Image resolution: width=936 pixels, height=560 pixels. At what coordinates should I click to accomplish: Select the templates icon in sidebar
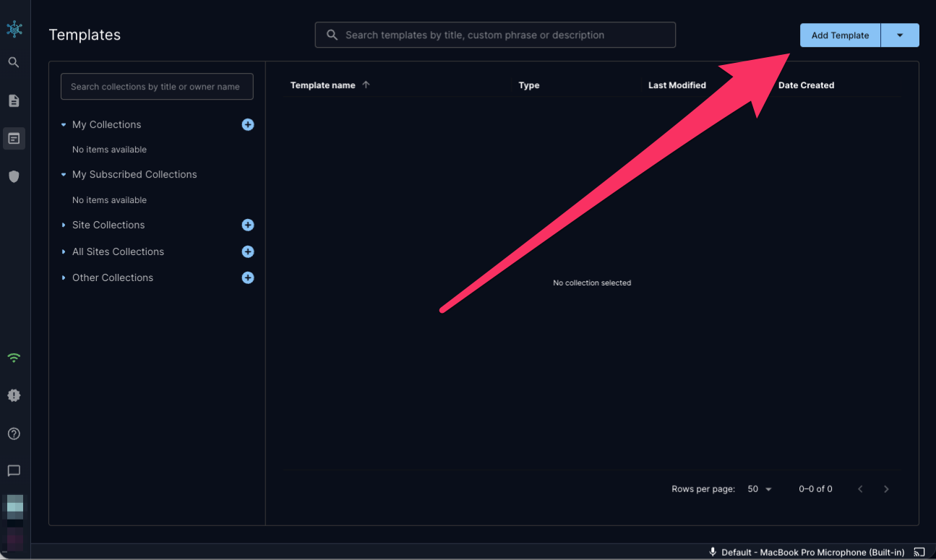[x=14, y=138]
